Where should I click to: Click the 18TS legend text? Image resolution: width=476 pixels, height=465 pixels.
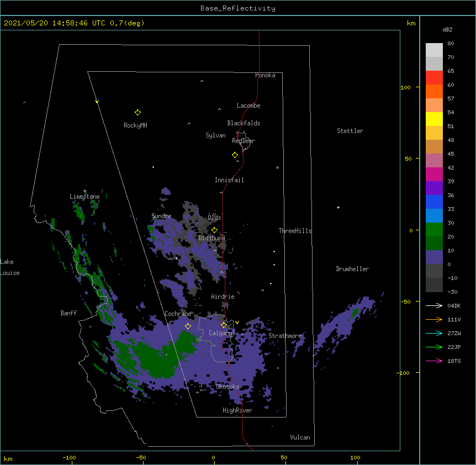(x=454, y=361)
